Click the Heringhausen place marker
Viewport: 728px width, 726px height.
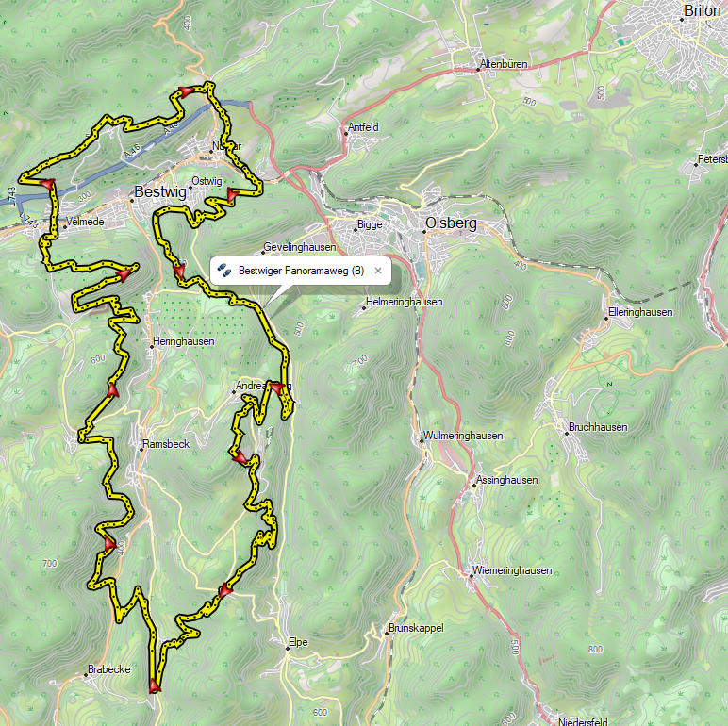tap(152, 347)
